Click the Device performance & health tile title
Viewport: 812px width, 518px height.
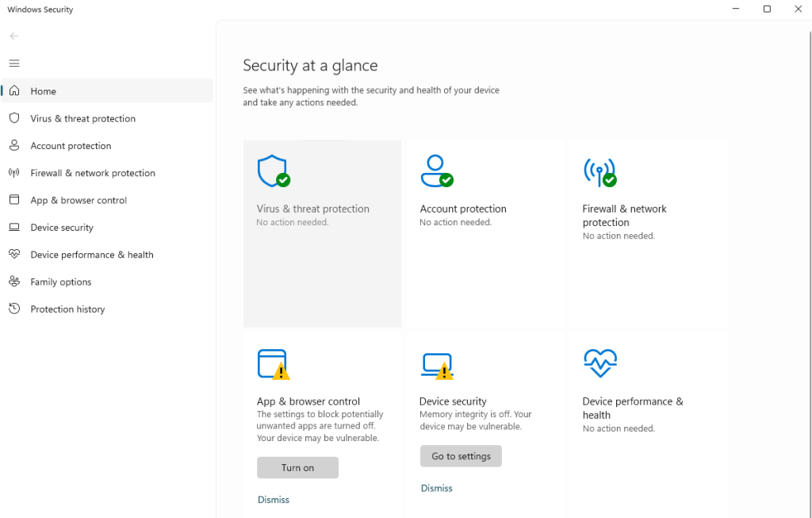click(x=633, y=409)
